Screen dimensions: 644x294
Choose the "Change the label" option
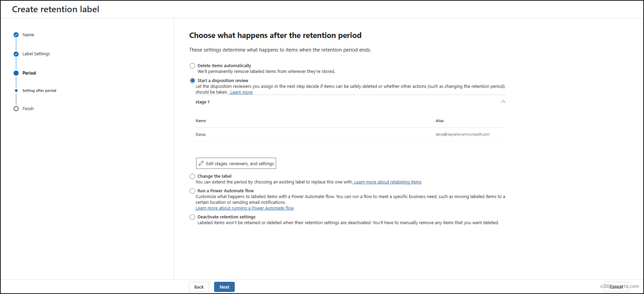click(x=192, y=176)
